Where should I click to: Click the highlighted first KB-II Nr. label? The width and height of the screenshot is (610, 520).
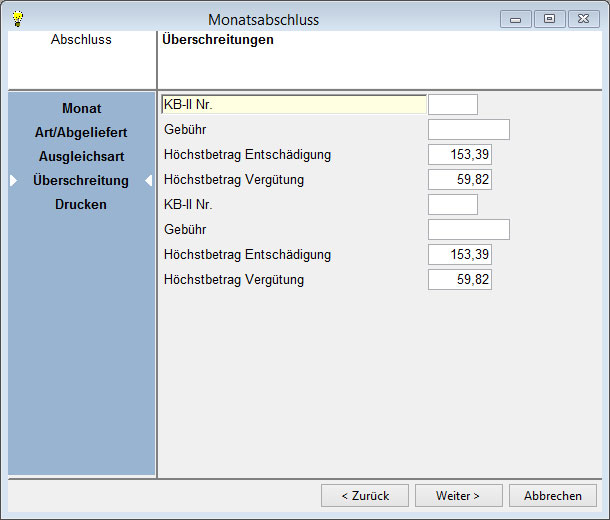(294, 104)
